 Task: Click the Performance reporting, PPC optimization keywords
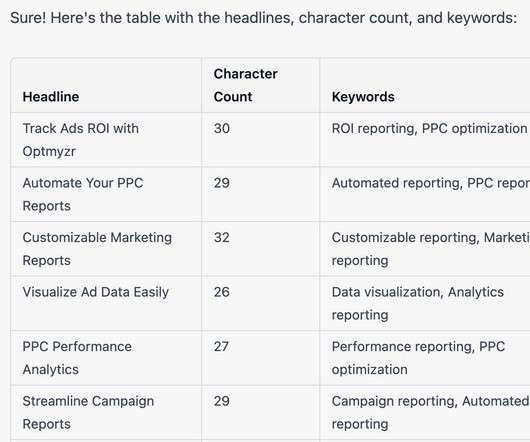418,358
